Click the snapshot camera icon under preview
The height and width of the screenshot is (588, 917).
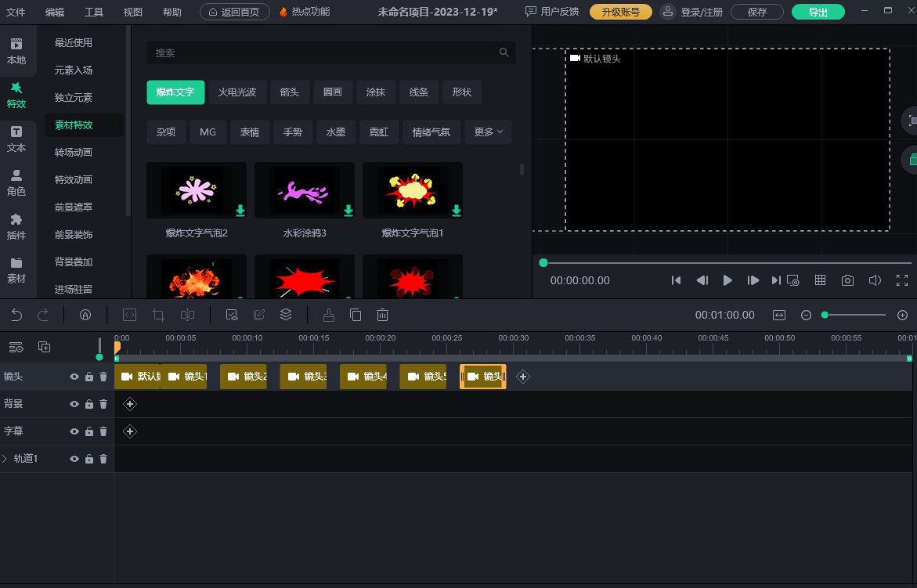[847, 280]
